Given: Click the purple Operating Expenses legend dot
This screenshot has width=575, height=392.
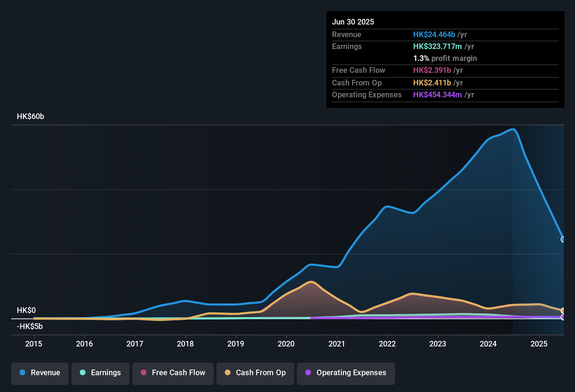Looking at the screenshot, I should 308,373.
